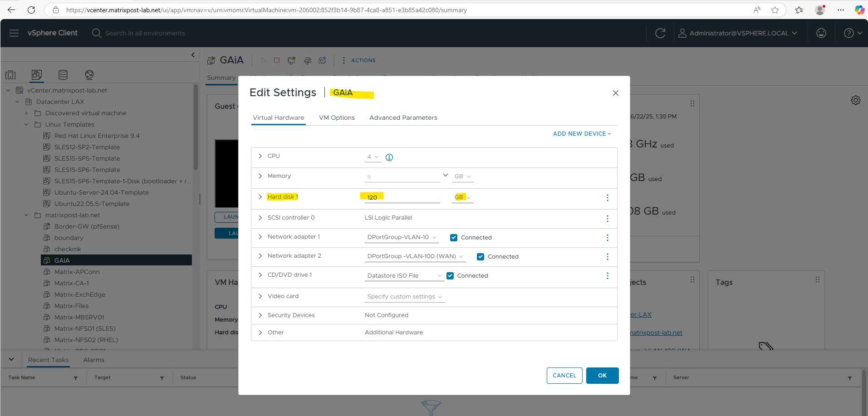The height and width of the screenshot is (416, 868).
Task: Open the browser Copilot icon
Action: tap(859, 10)
